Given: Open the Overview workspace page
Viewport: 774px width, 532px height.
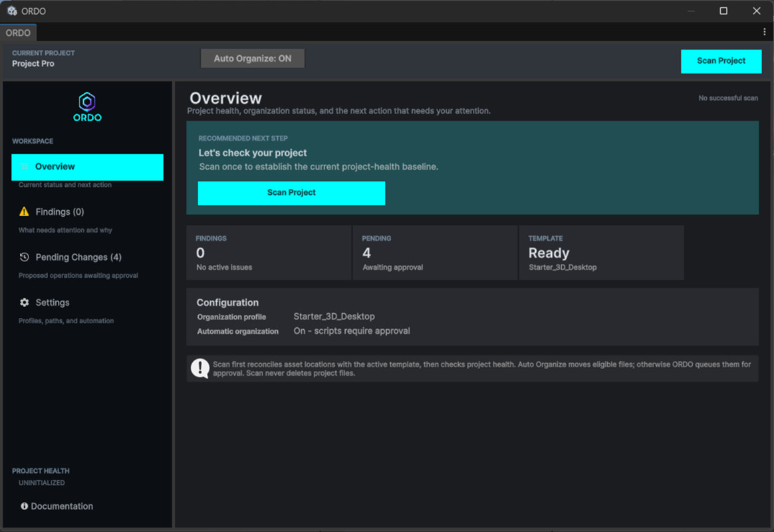Looking at the screenshot, I should (x=87, y=167).
